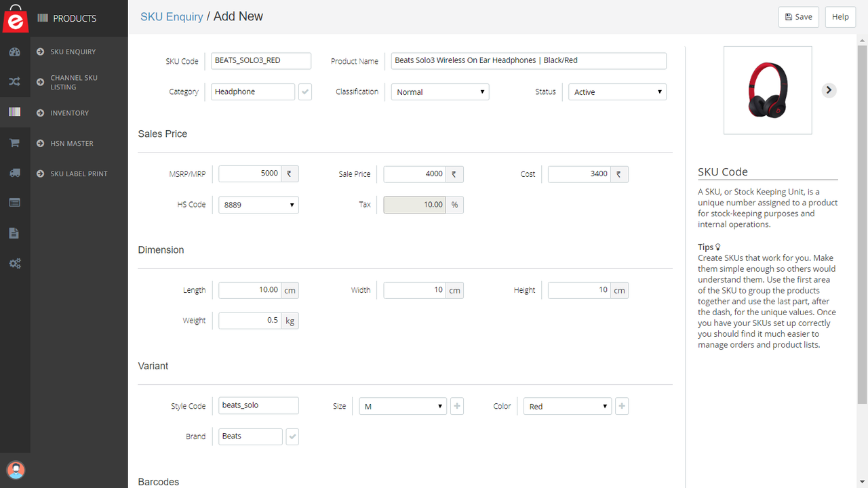Open the dashboard gauge icon in sidebar

[15, 52]
